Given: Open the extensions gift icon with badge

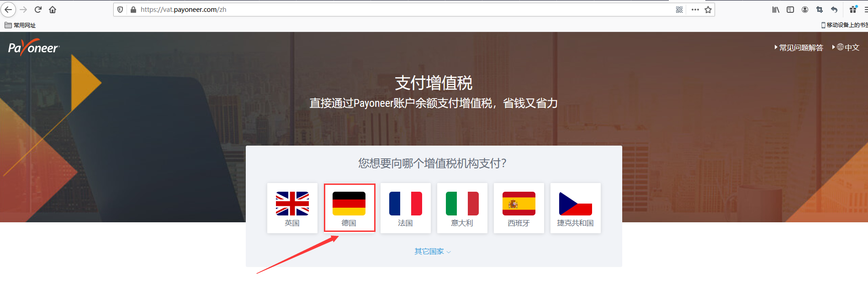Looking at the screenshot, I should pyautogui.click(x=853, y=9).
